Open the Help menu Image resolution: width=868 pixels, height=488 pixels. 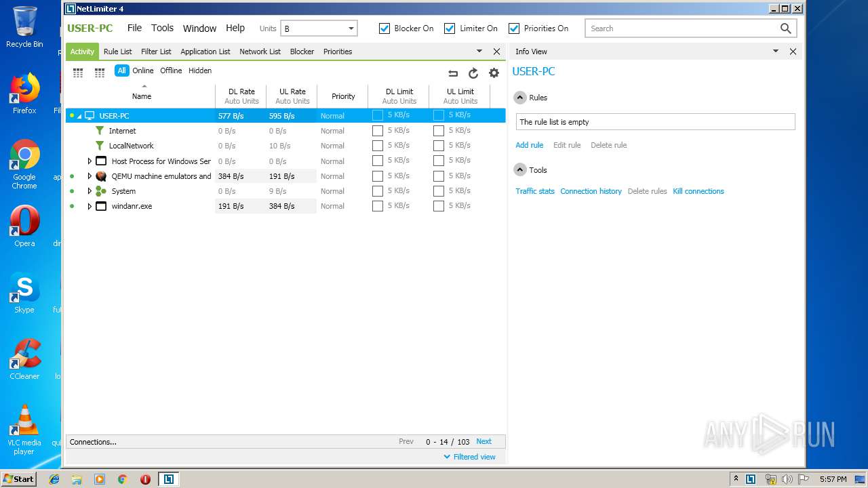pyautogui.click(x=235, y=28)
